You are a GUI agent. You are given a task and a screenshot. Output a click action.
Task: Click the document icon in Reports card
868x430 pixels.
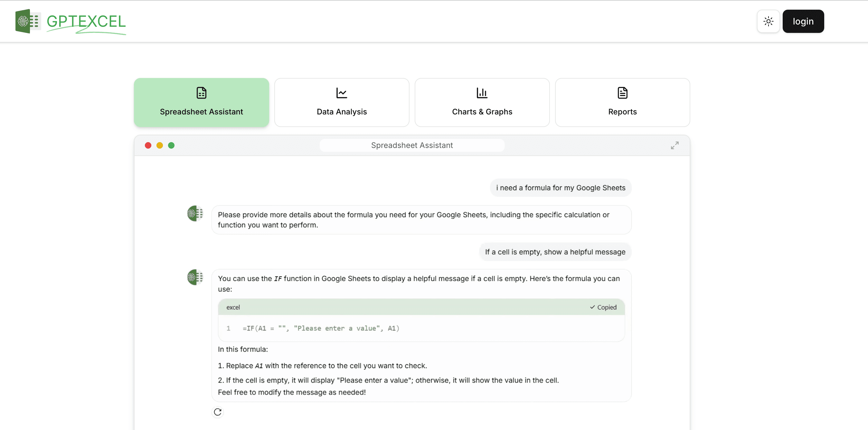pyautogui.click(x=622, y=93)
